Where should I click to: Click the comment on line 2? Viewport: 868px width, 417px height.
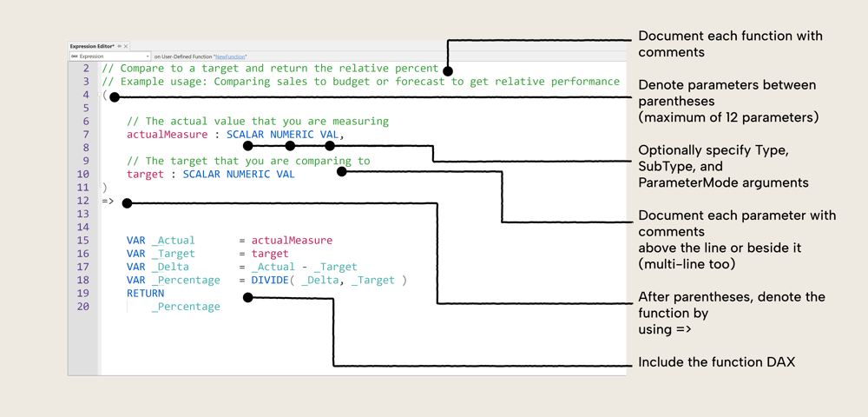(270, 68)
